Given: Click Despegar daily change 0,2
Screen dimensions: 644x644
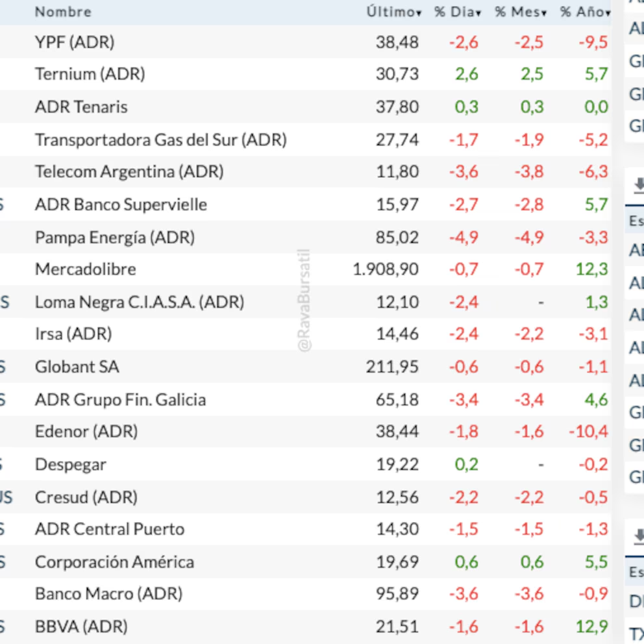Looking at the screenshot, I should [467, 465].
